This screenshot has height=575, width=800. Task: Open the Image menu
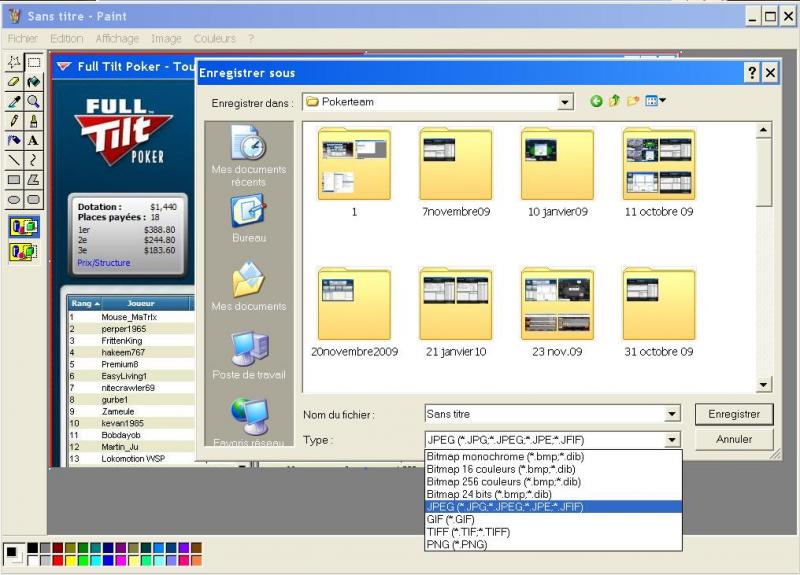coord(166,39)
